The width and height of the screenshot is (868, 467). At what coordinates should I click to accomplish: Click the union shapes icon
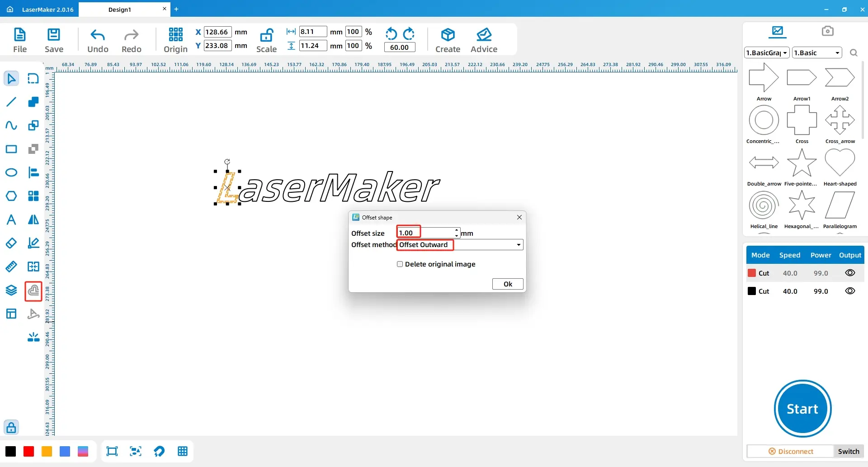(x=33, y=102)
